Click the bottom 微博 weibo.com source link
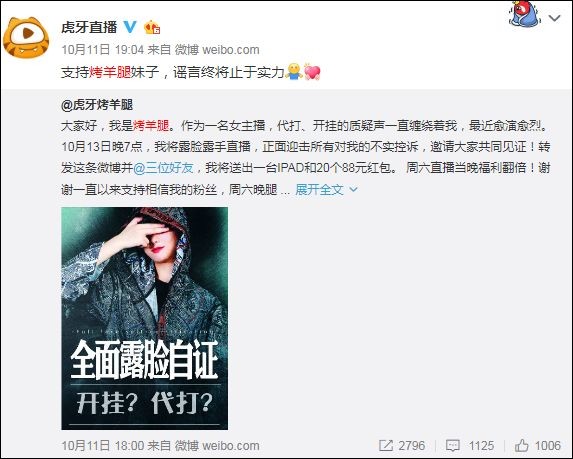The height and width of the screenshot is (459, 573). click(x=217, y=445)
